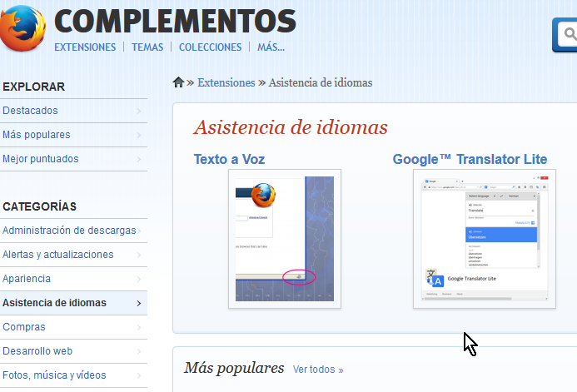Select Desarrollo web category
Viewport: 577px width, 392px height.
coord(73,351)
